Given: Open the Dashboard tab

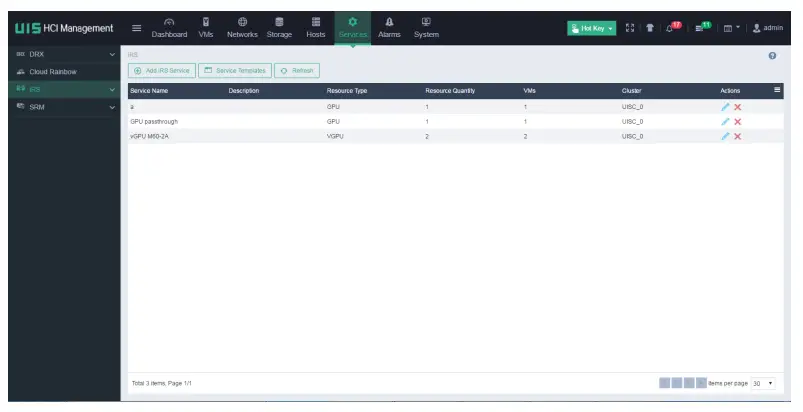Looking at the screenshot, I should click(169, 28).
